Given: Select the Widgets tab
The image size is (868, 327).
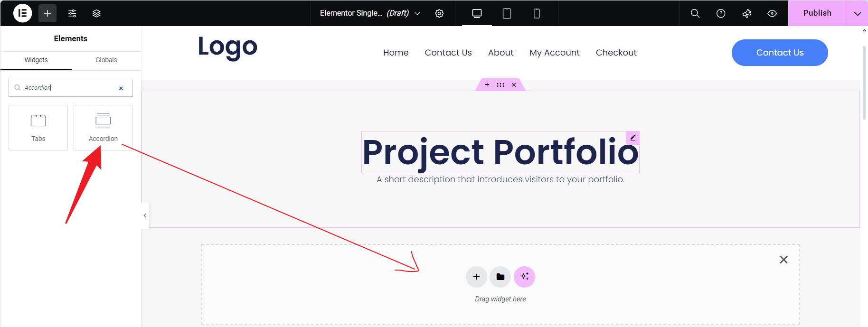Looking at the screenshot, I should tap(36, 60).
